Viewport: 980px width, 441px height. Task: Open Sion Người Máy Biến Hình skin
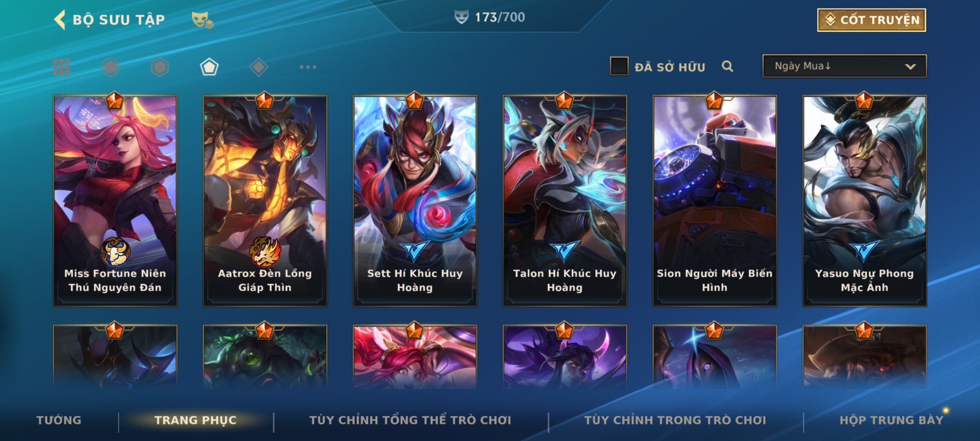[x=715, y=200]
